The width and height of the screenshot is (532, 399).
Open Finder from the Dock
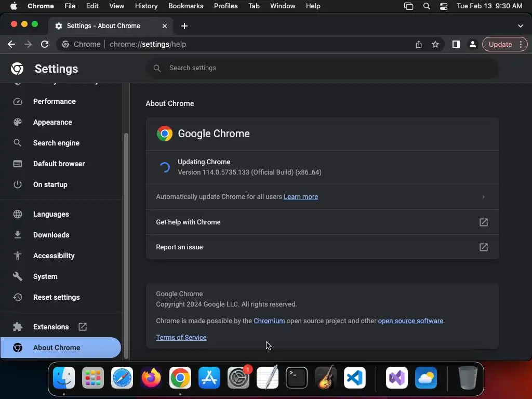coord(64,378)
